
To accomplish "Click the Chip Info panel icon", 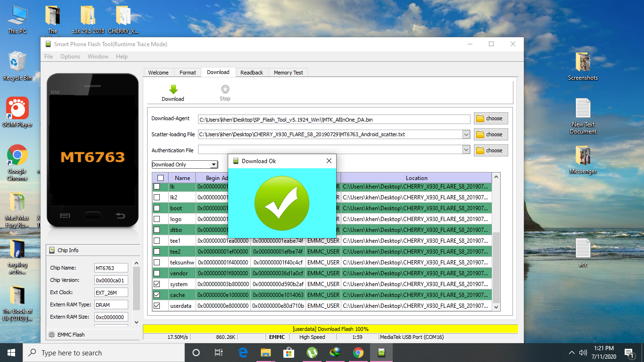I will click(51, 250).
